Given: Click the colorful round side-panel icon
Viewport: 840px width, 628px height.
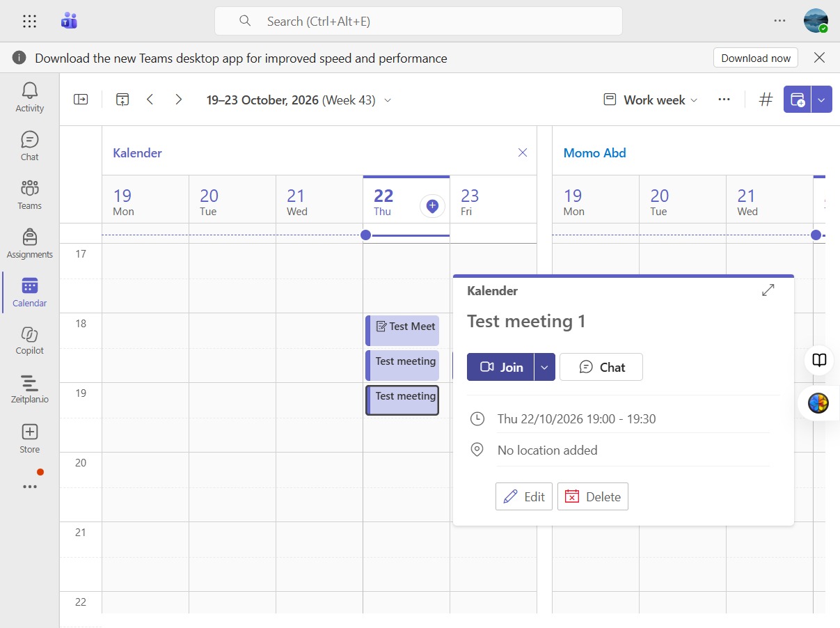Looking at the screenshot, I should coord(818,403).
